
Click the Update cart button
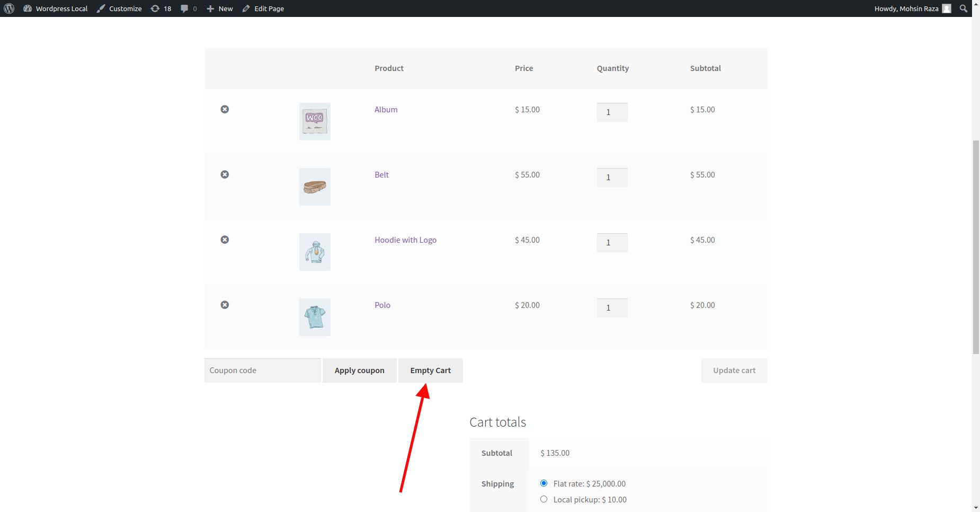(x=734, y=370)
